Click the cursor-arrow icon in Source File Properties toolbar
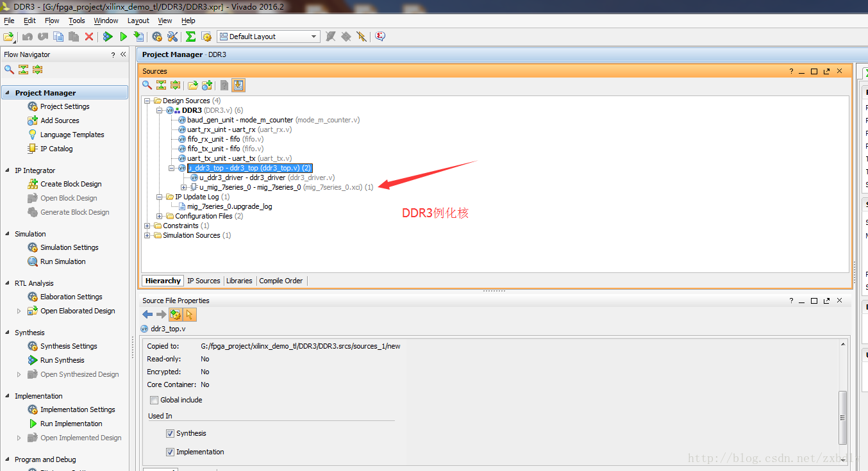Viewport: 868px width, 471px height. pyautogui.click(x=189, y=314)
